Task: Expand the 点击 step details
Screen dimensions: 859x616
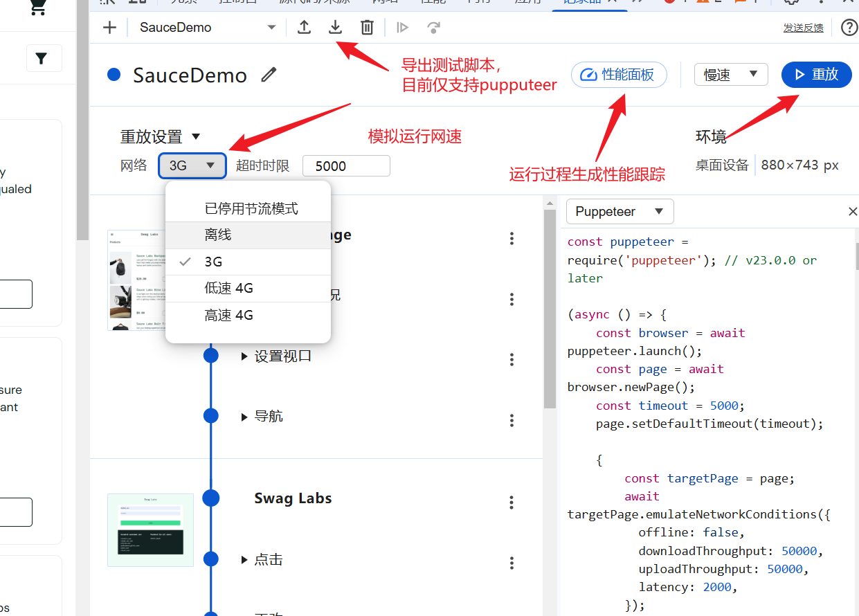Action: tap(244, 559)
